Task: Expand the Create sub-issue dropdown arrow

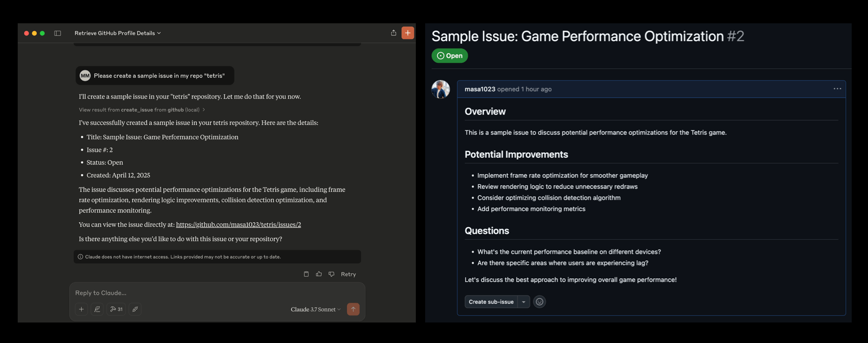Action: pyautogui.click(x=524, y=302)
